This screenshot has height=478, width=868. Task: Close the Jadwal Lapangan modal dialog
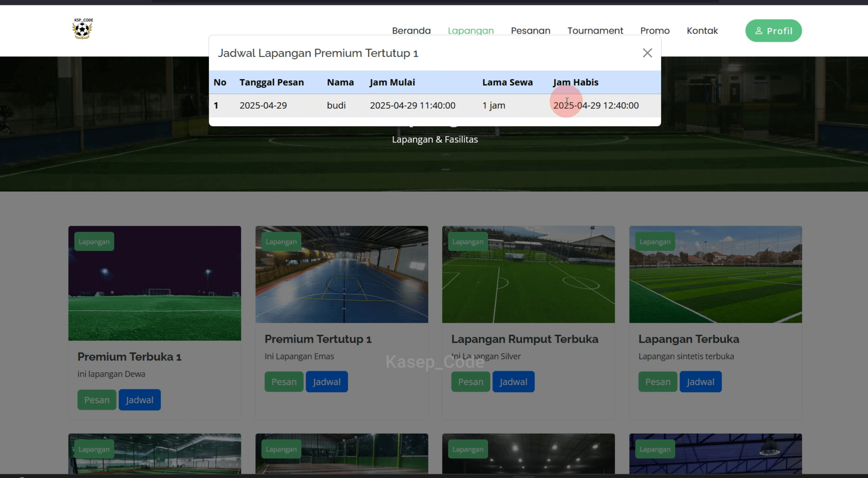(647, 53)
